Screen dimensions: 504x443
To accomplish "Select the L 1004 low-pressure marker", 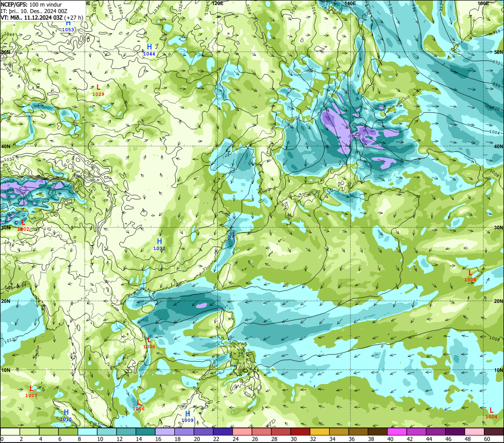I will [x=491, y=413].
